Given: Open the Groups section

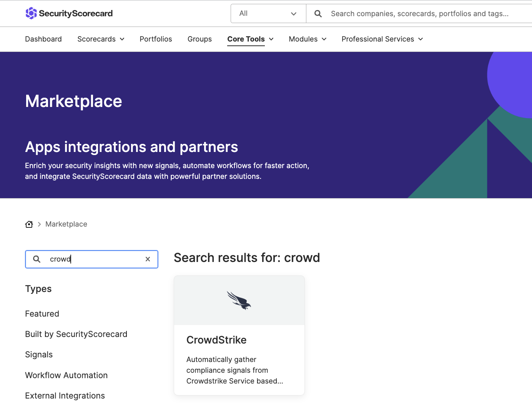Looking at the screenshot, I should coord(199,39).
